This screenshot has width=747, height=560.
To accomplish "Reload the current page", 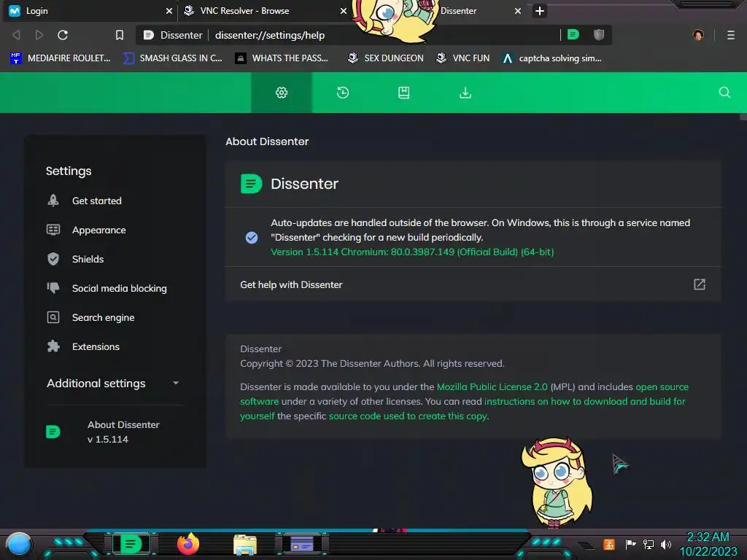I will (x=63, y=35).
